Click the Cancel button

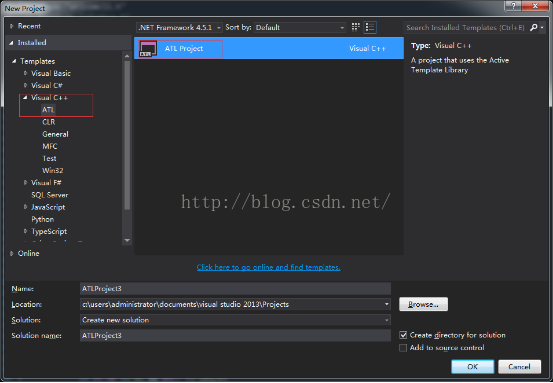click(x=519, y=367)
